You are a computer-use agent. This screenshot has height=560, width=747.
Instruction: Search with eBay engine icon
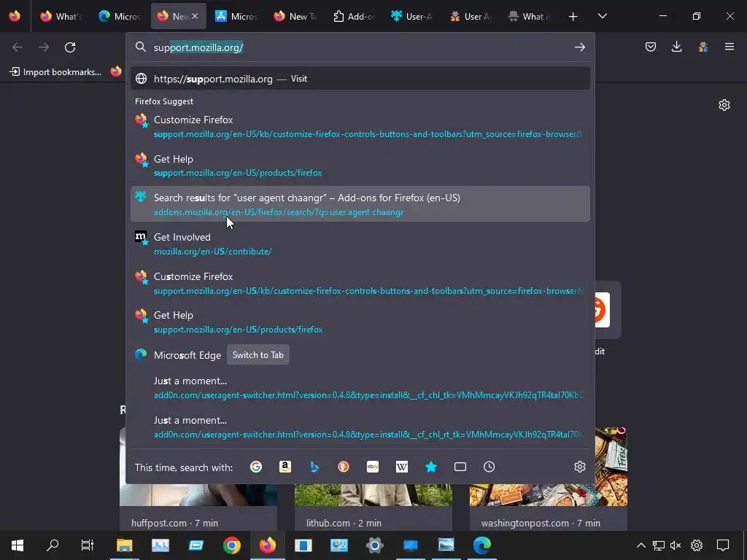pos(373,467)
